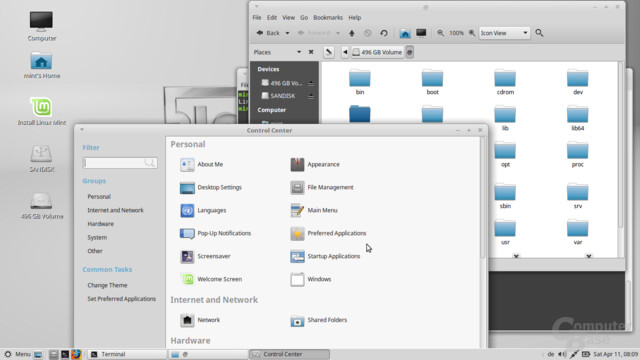Image resolution: width=640 pixels, height=360 pixels.
Task: Open File menu in file manager
Action: tap(257, 18)
